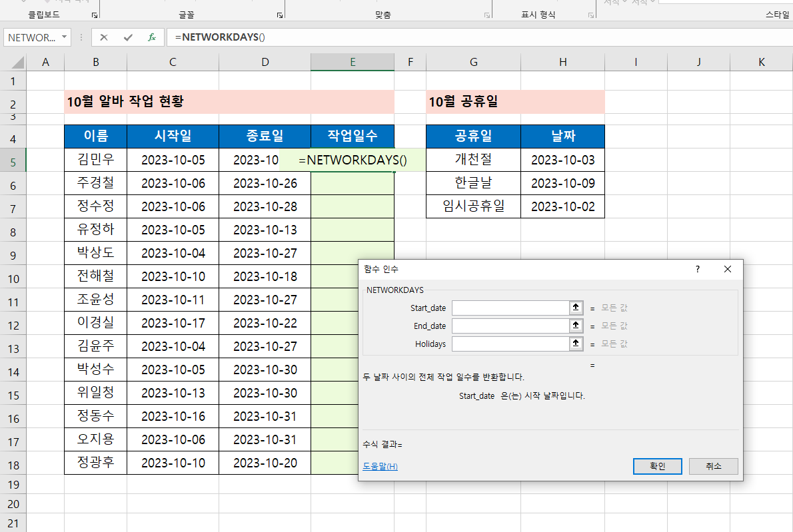Image resolution: width=793 pixels, height=532 pixels.
Task: Click the confirm checkmark icon in formula bar
Action: [128, 37]
